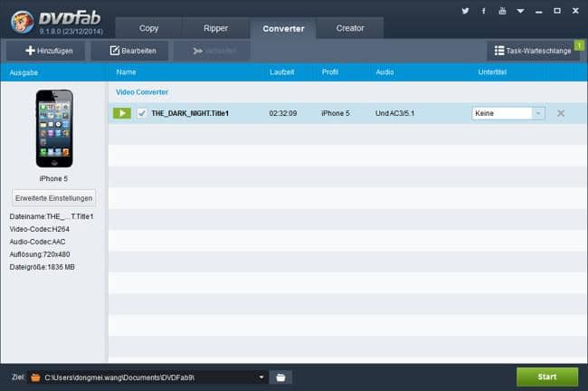The width and height of the screenshot is (588, 391).
Task: Click the Und AC3/5.1 audio cell
Action: coord(394,113)
